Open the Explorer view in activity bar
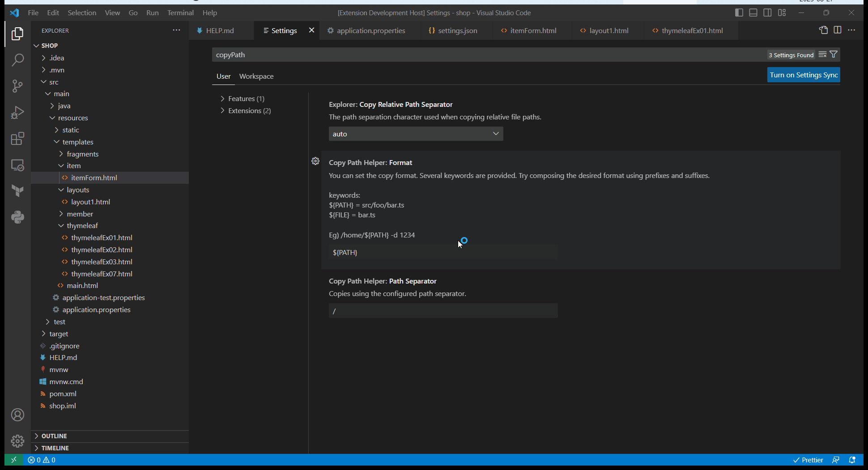 tap(17, 34)
